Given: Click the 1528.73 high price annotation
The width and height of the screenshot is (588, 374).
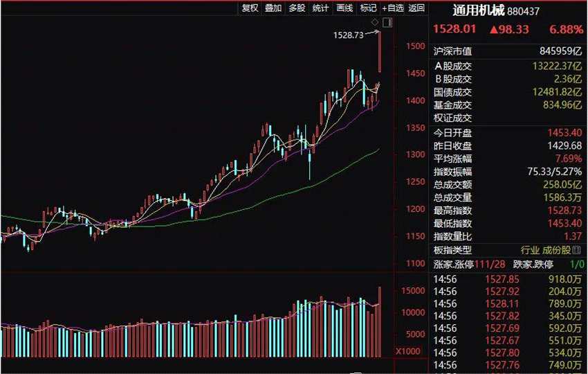Looking at the screenshot, I should [348, 35].
